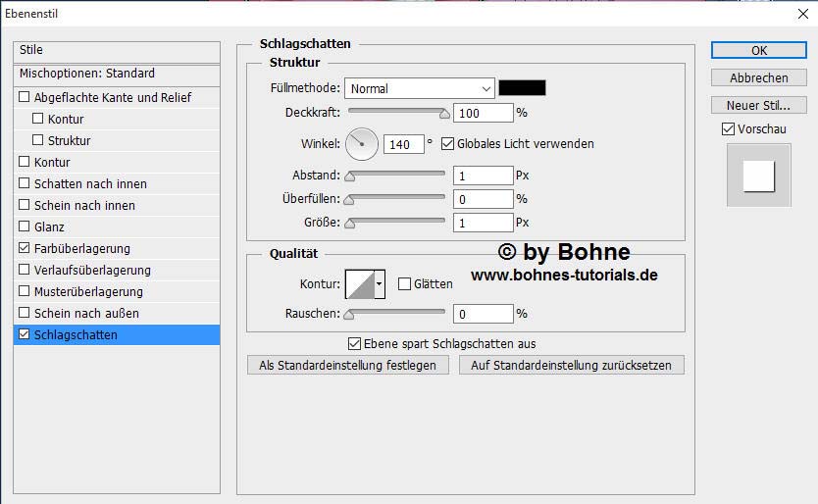Click the Deckkraft opacity input field

[484, 114]
